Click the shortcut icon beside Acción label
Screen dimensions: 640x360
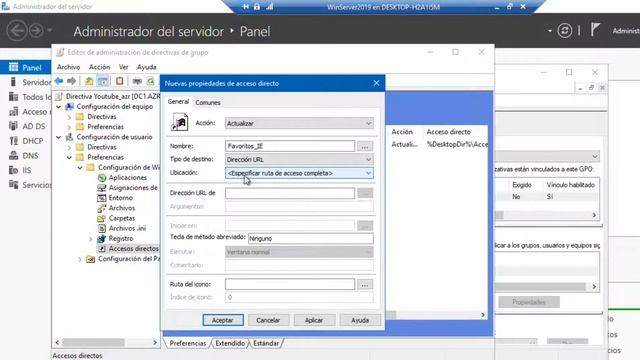click(x=180, y=122)
